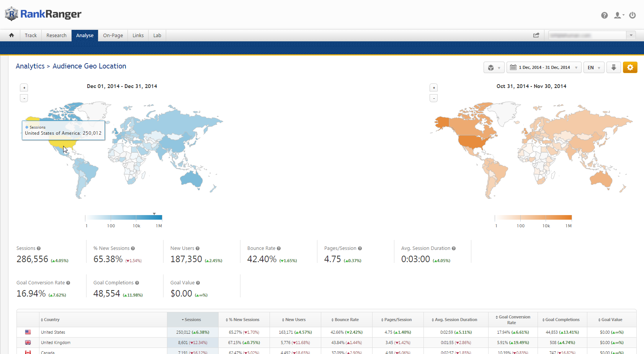This screenshot has height=354, width=644.
Task: Click the share icon in navigation bar
Action: tap(536, 35)
